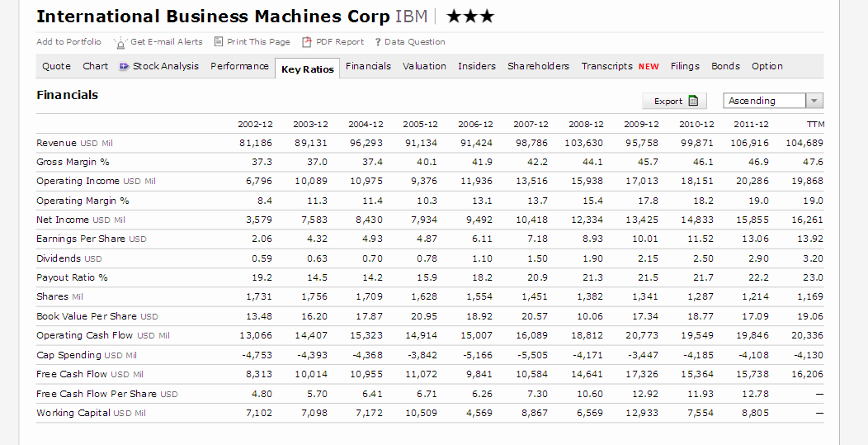Click the 2007-12 column header
The height and width of the screenshot is (445, 868).
pyautogui.click(x=531, y=124)
